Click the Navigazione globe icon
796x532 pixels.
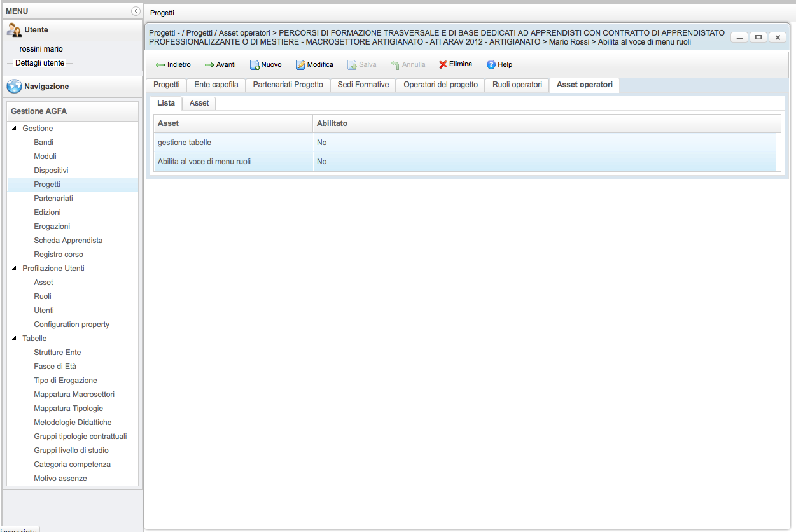coord(14,87)
